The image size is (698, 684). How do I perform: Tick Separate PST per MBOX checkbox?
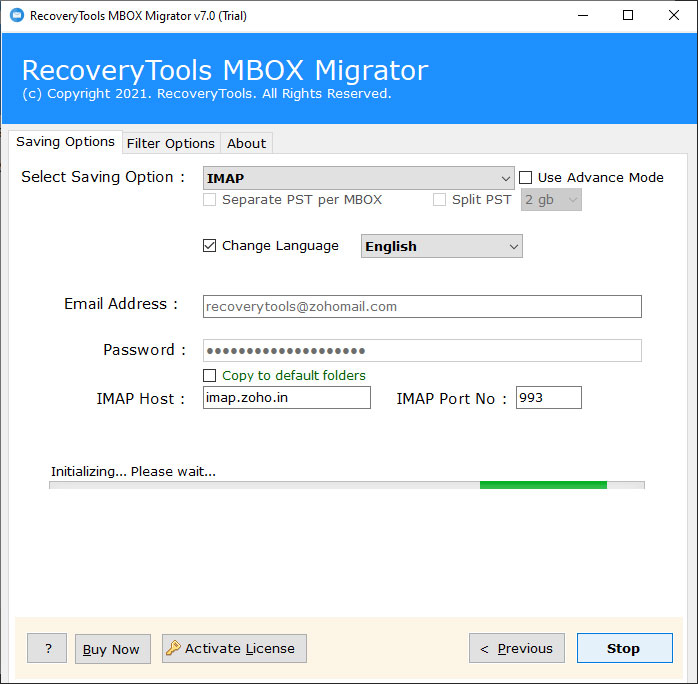[209, 199]
